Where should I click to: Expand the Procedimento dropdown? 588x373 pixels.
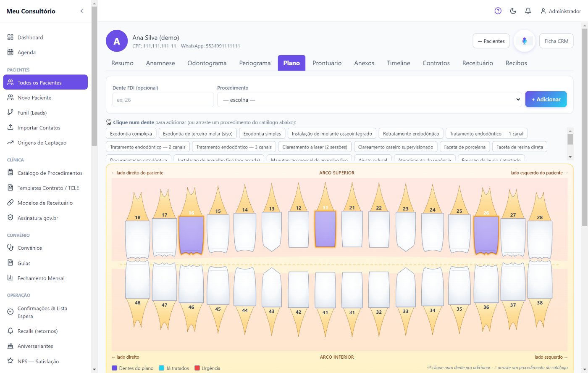369,100
